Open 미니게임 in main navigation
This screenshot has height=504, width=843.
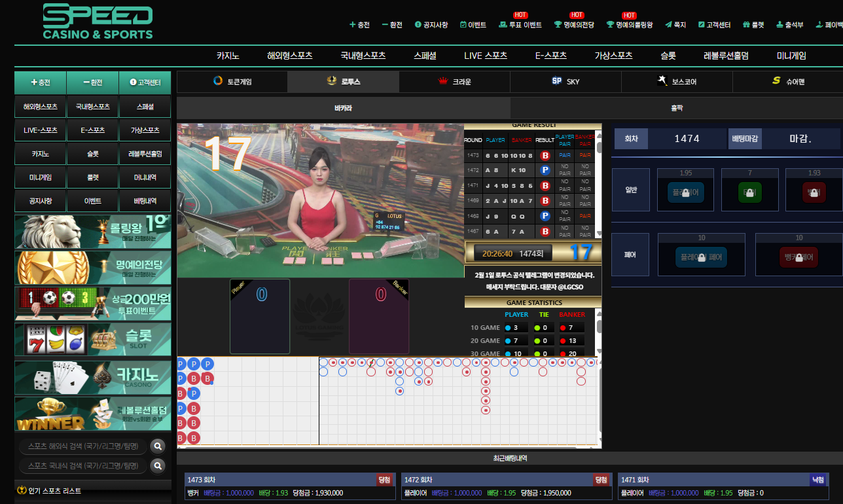point(792,56)
